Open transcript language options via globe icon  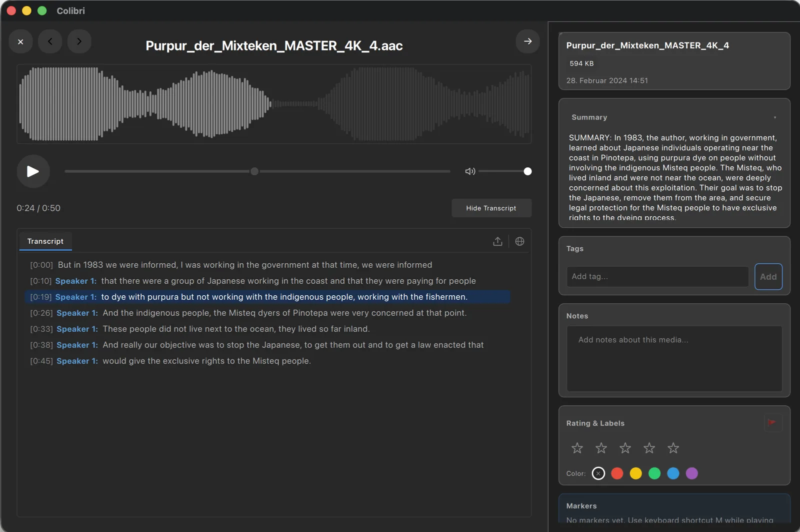pyautogui.click(x=519, y=241)
